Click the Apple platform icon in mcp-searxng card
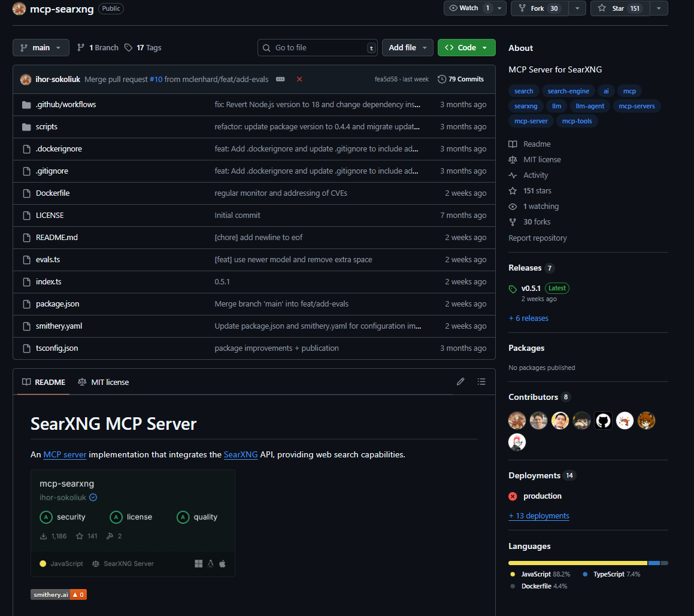The width and height of the screenshot is (694, 616). tap(223, 563)
